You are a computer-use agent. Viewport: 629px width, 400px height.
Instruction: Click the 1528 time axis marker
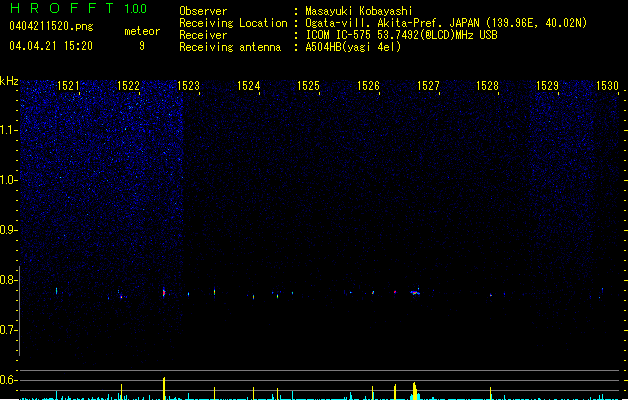pos(487,85)
